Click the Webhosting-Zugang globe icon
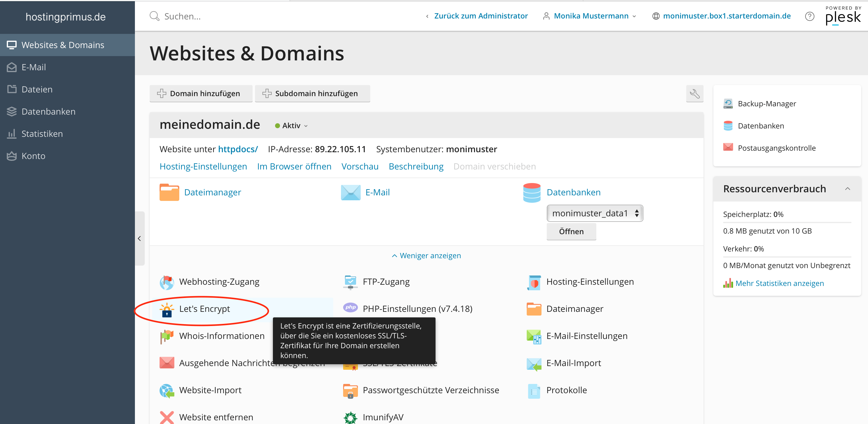Viewport: 868px width, 424px height. [x=167, y=282]
